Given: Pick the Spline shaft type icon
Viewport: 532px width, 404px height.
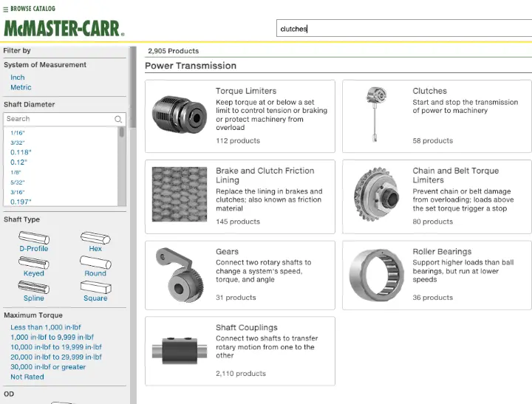Looking at the screenshot, I should 33,287.
